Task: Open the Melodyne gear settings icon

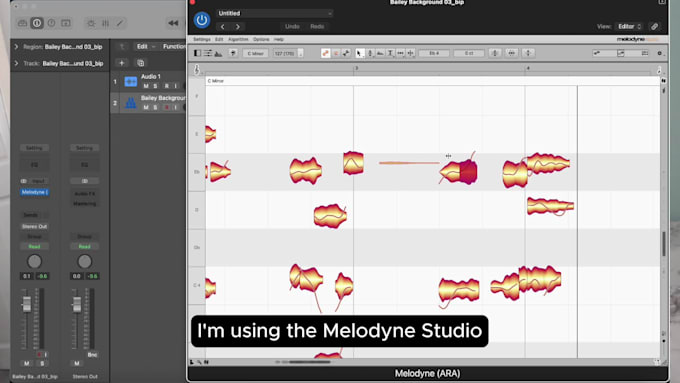Action: [660, 53]
